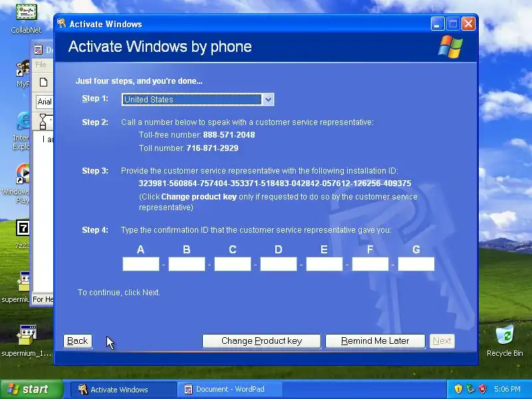Click the WordPad New document toolbar icon
The width and height of the screenshot is (532, 399).
click(x=43, y=82)
